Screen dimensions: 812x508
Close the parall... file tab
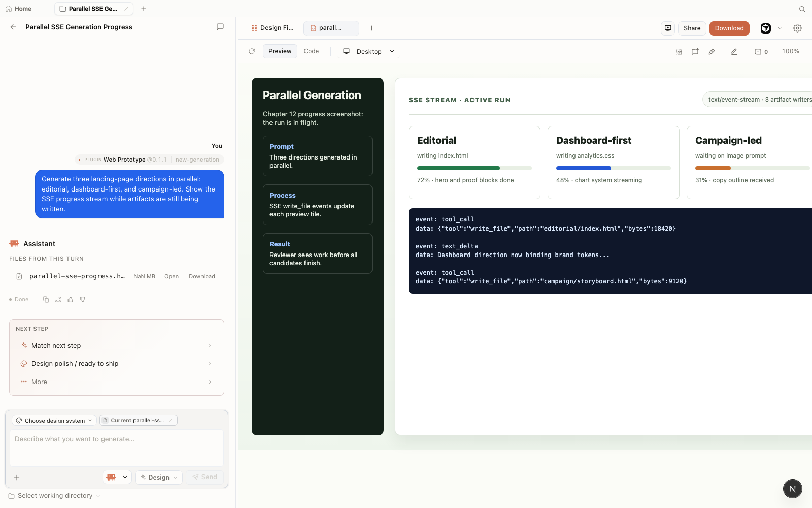349,28
